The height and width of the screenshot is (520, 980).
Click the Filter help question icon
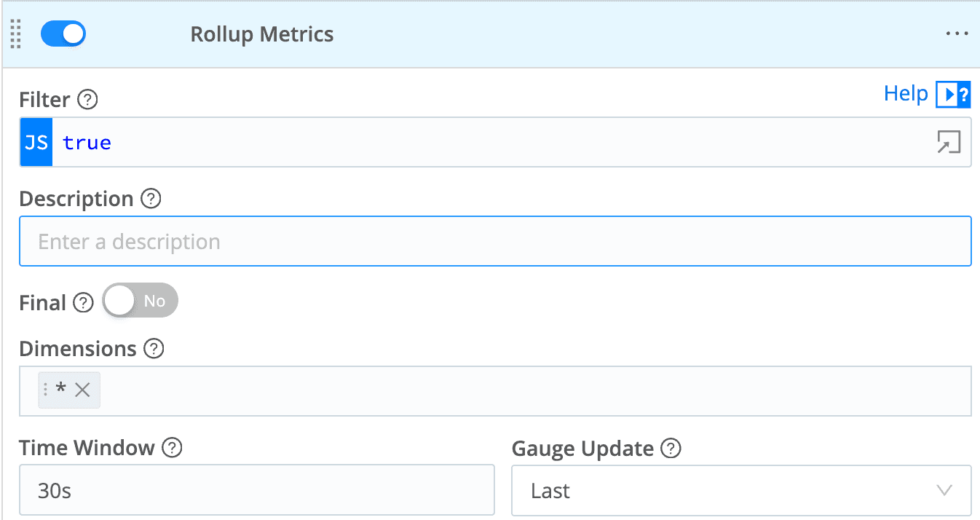coord(87,100)
